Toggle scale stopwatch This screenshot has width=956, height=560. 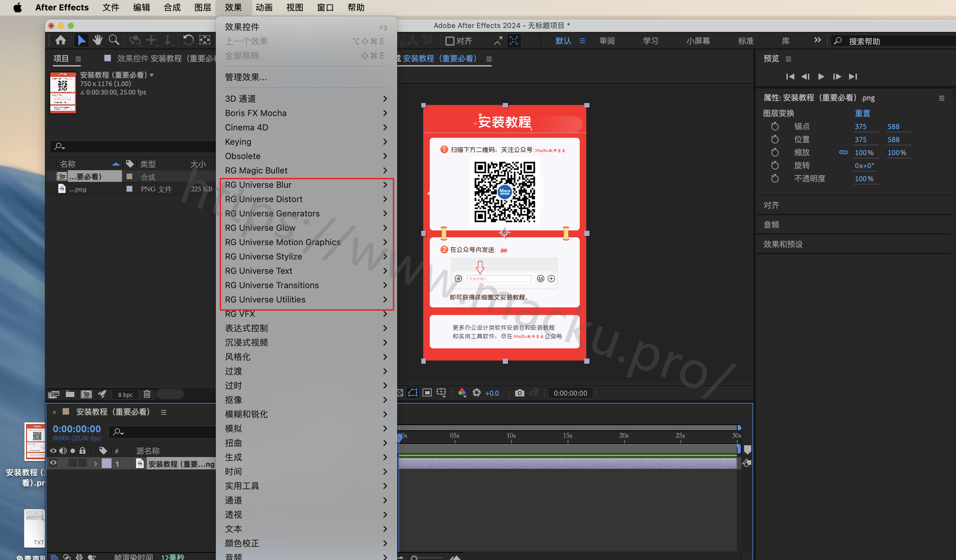coord(775,152)
